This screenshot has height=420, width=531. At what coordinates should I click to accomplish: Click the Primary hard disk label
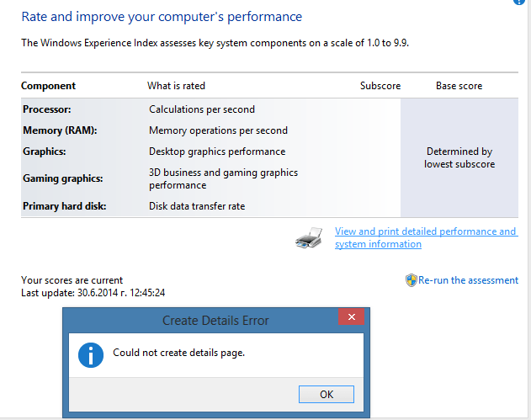point(64,206)
